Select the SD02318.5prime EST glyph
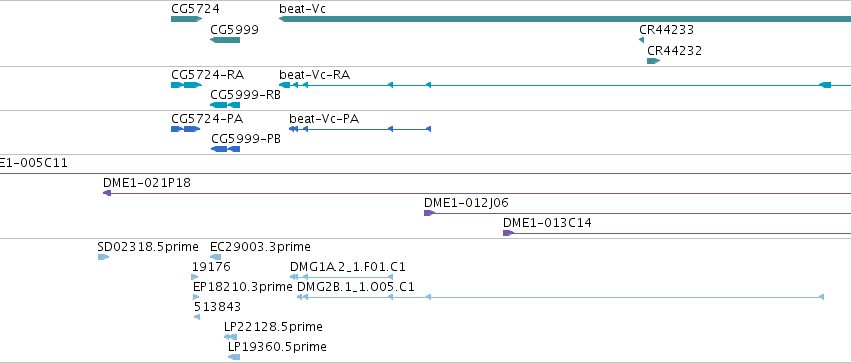Screen dimensions: 851x363 point(103,257)
